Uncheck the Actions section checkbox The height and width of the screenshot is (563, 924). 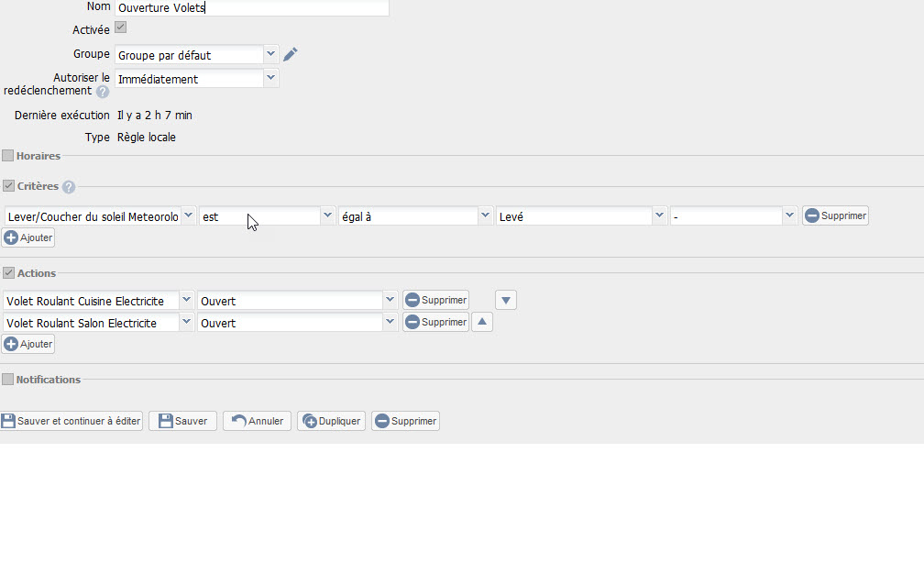(x=8, y=273)
